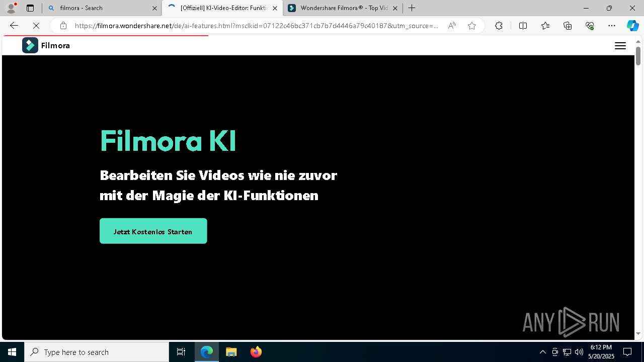This screenshot has width=644, height=362.
Task: Open browser Extensions menu
Action: click(499, 26)
